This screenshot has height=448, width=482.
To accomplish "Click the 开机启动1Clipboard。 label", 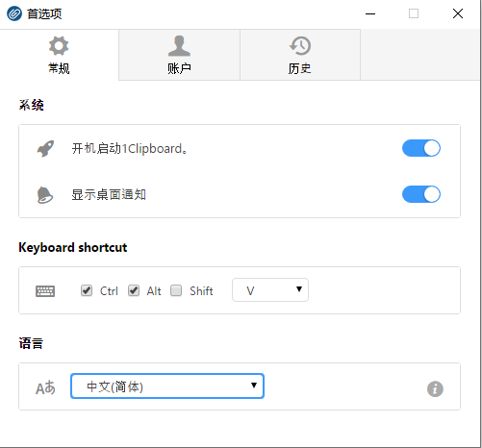I will [130, 149].
